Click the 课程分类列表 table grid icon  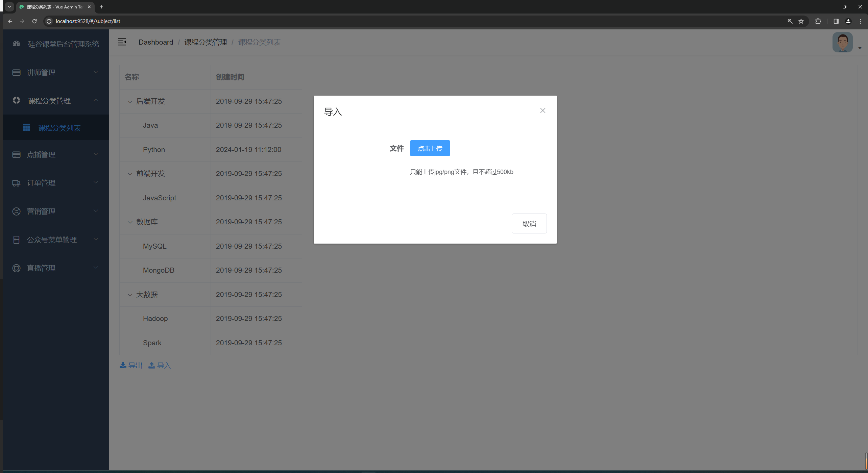coord(26,127)
